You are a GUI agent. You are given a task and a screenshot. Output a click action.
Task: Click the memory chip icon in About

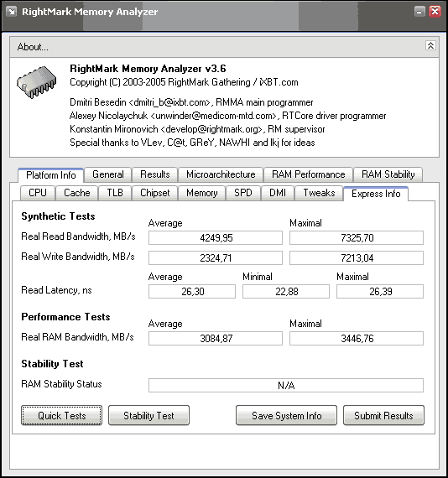(37, 82)
